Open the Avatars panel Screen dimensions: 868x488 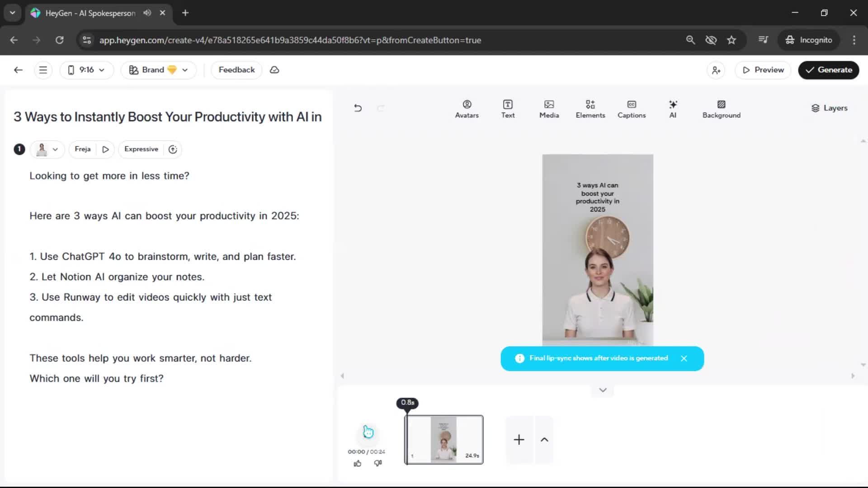pyautogui.click(x=467, y=109)
